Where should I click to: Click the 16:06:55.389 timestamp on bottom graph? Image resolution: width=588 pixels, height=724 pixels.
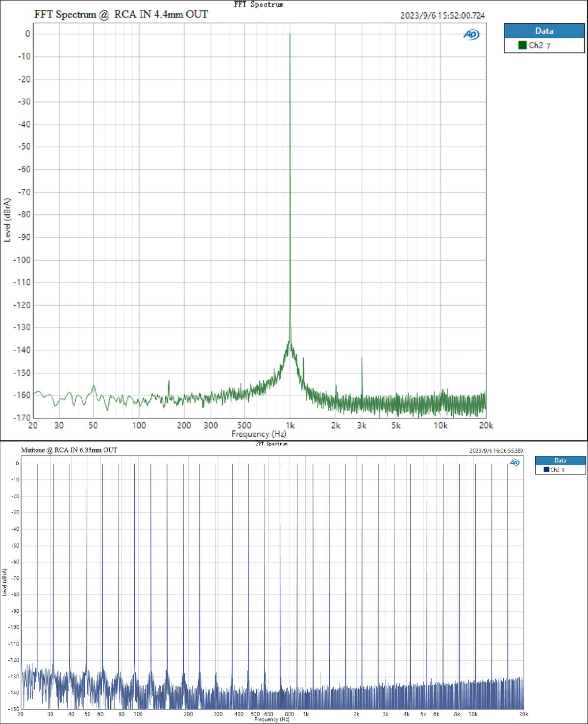[x=496, y=451]
